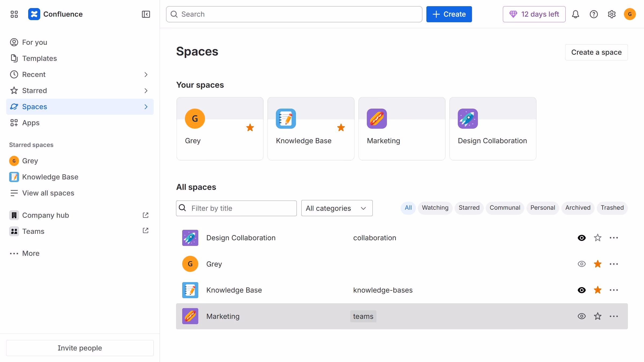
Task: Expand the Spaces menu chevron
Action: tap(146, 107)
